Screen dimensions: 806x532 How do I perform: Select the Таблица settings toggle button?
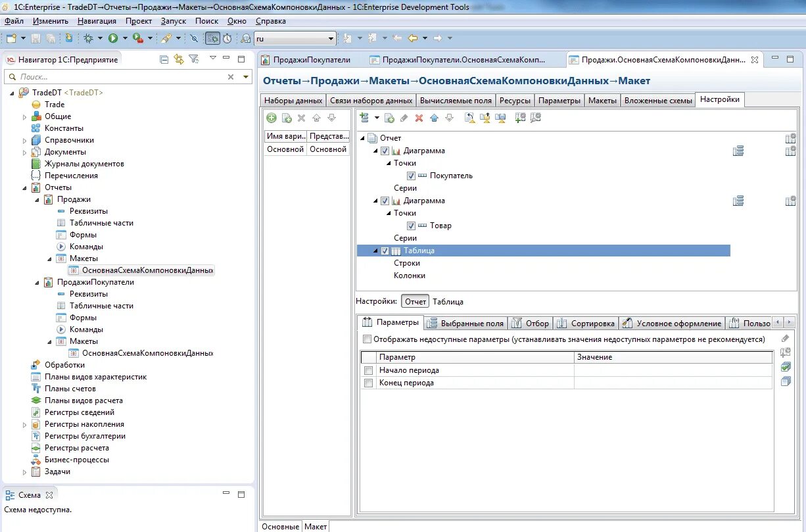[x=448, y=301]
